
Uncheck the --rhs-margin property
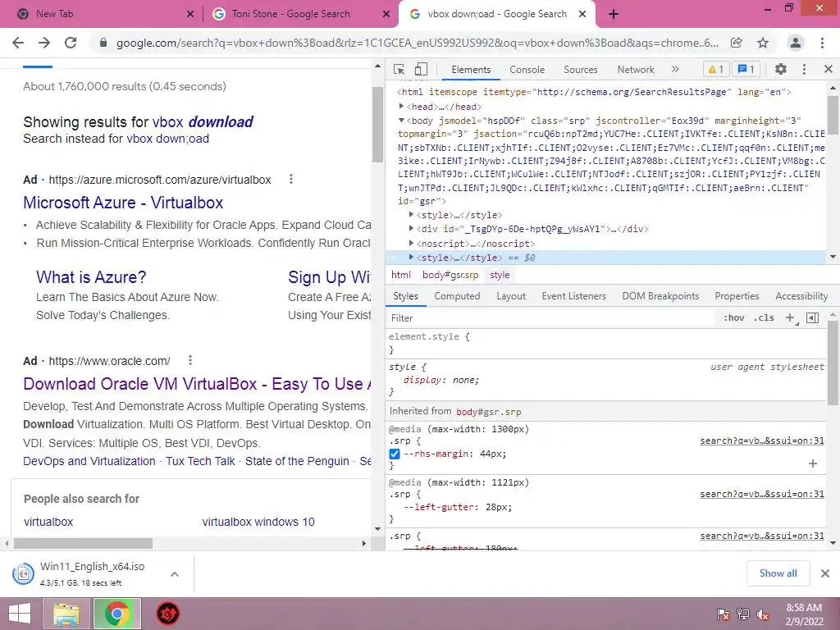[395, 454]
